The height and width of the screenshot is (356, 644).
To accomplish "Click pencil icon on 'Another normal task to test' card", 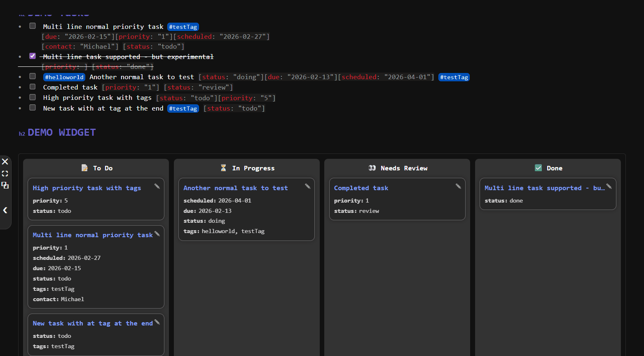I will pos(307,186).
